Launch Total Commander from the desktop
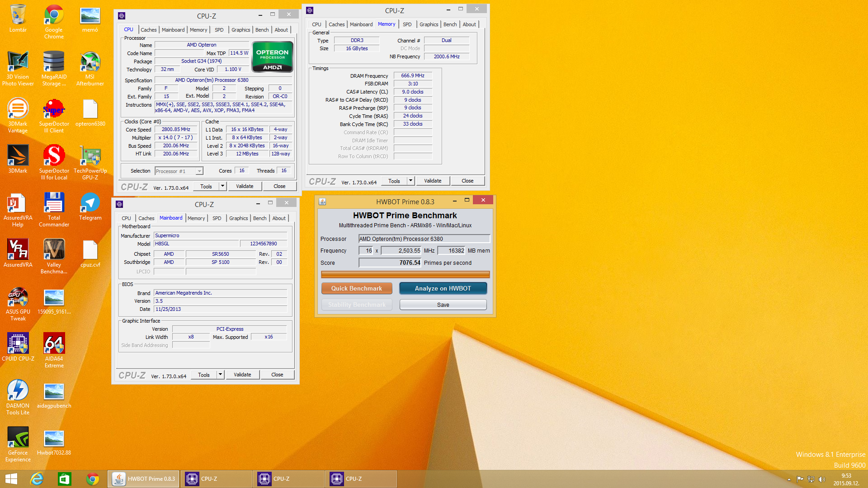 54,210
